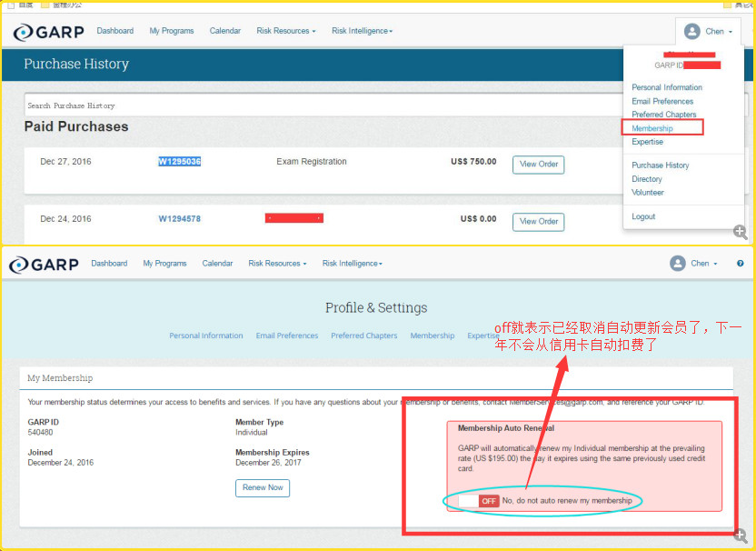The height and width of the screenshot is (551, 756).
Task: Open Calendar on the Purchase History page
Action: 225,31
